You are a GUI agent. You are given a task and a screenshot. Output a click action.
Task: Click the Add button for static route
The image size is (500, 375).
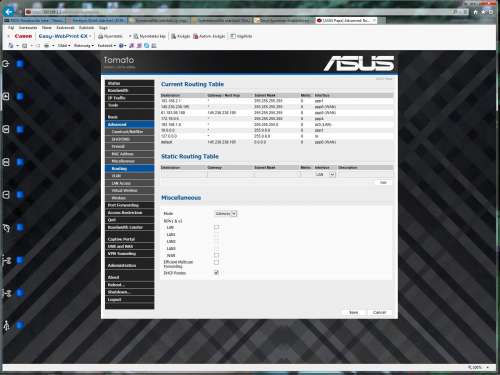click(x=383, y=183)
